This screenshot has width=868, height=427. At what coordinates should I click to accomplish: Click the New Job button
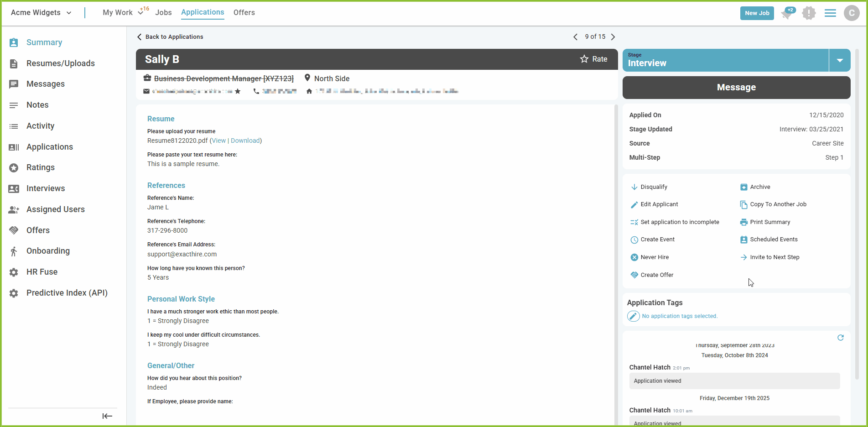click(x=757, y=13)
